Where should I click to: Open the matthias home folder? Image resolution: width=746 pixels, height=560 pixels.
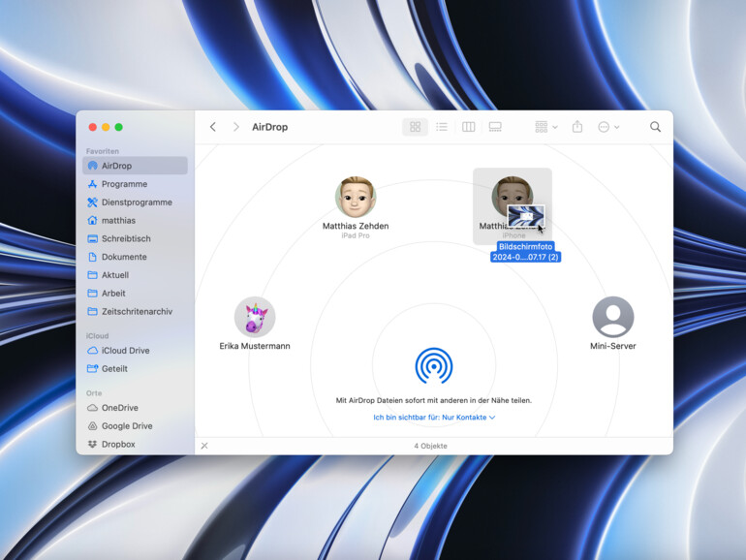(135, 220)
